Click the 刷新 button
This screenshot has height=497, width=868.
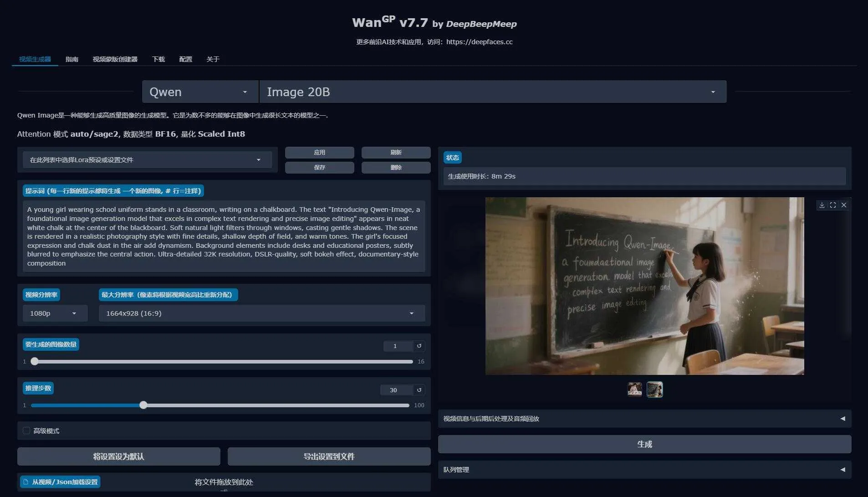coord(396,153)
